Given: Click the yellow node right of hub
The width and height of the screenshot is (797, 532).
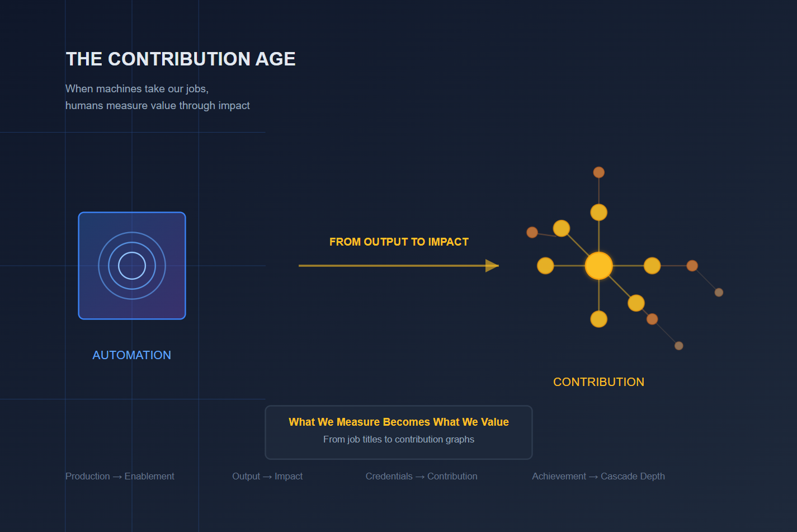Looking at the screenshot, I should pyautogui.click(x=652, y=266).
